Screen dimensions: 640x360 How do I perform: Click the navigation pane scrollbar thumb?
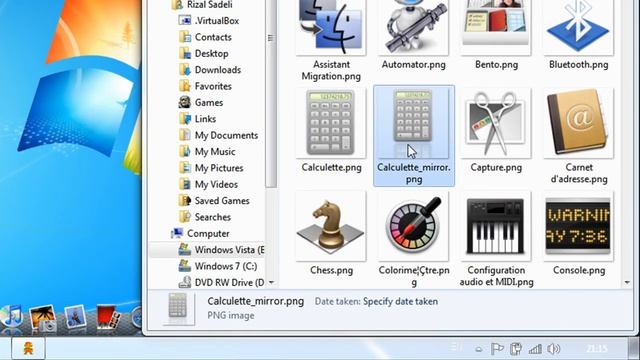coord(271,94)
